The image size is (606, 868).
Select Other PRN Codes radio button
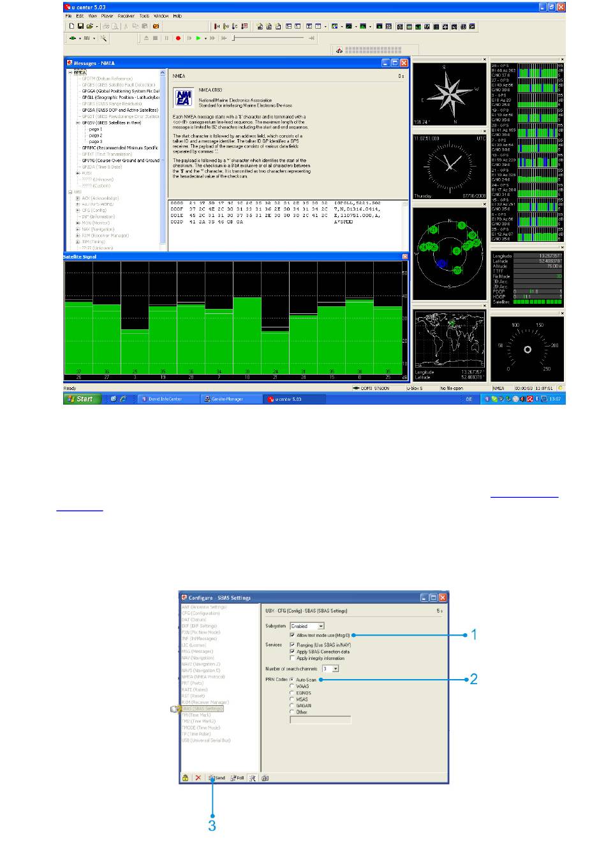[x=292, y=712]
